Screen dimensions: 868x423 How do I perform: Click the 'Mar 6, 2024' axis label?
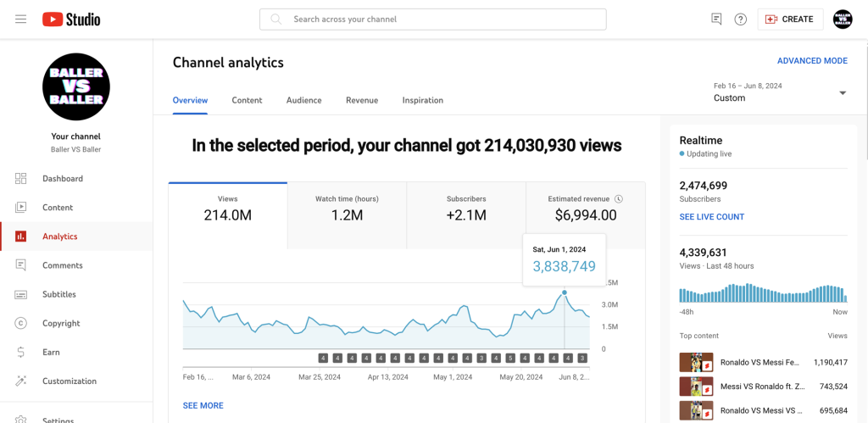pyautogui.click(x=251, y=377)
